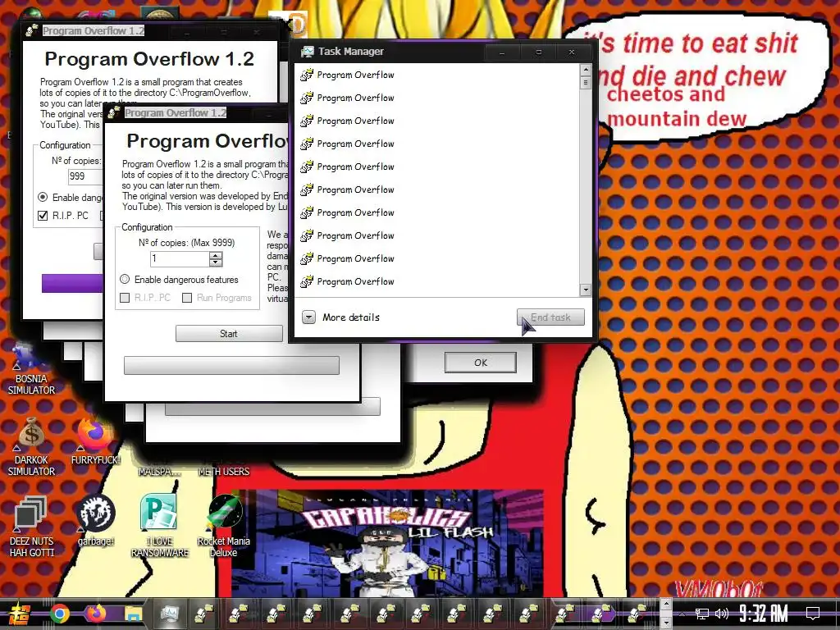Click Task Manager scrollbar down arrow
Viewport: 840px width, 630px height.
tap(586, 290)
